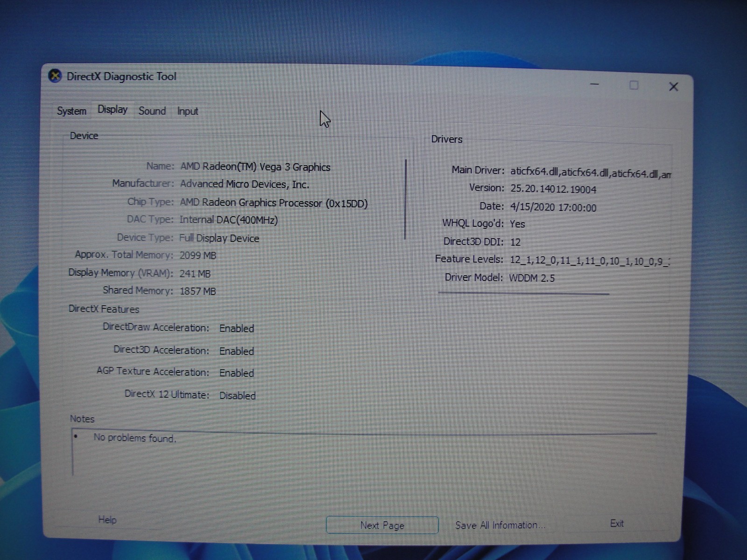Click the Next Page button
Image resolution: width=747 pixels, height=560 pixels.
pos(382,525)
